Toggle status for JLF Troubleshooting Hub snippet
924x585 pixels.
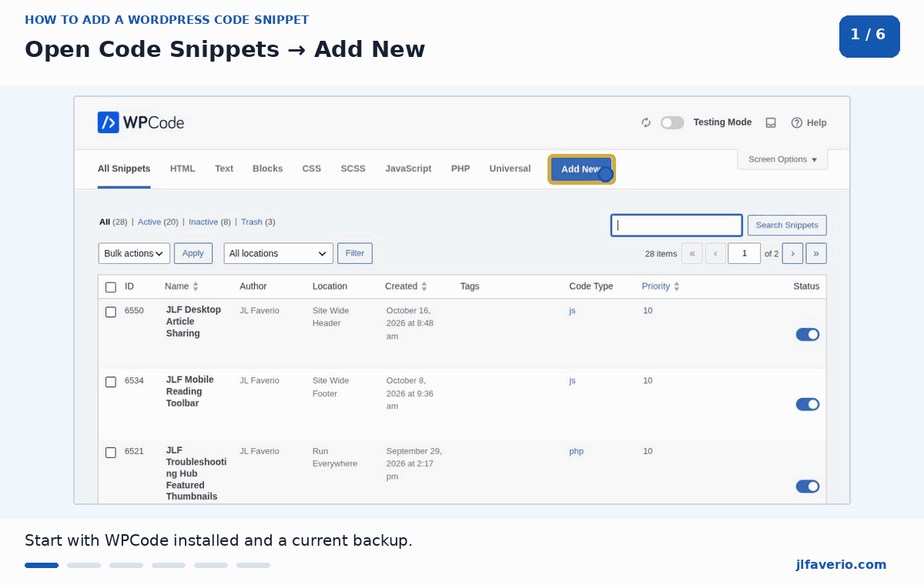808,486
